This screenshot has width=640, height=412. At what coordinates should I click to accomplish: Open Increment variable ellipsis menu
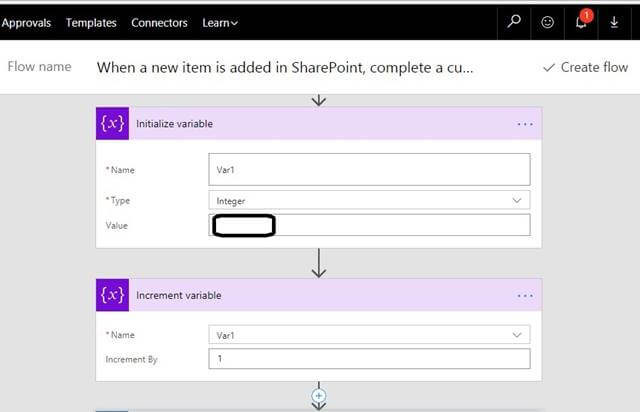[x=526, y=296]
